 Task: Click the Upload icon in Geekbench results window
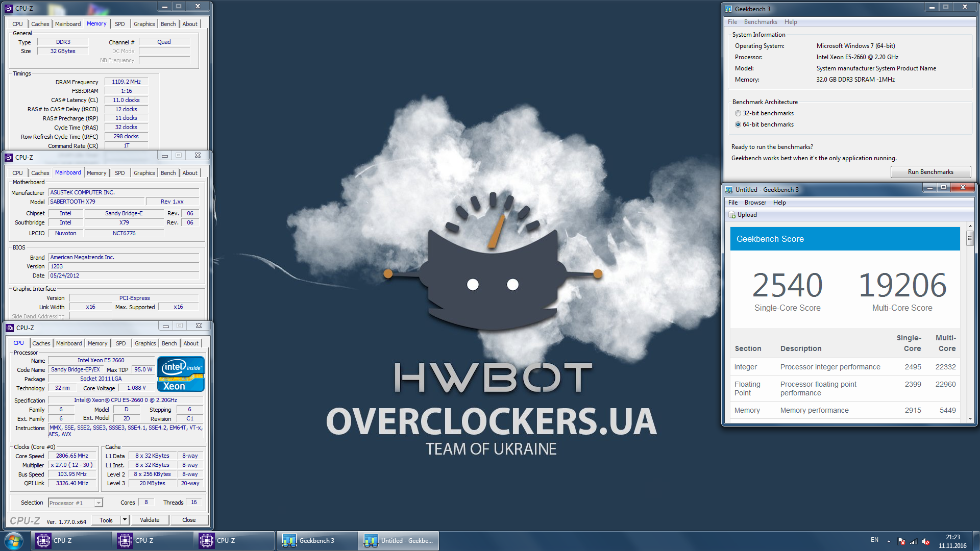pyautogui.click(x=732, y=215)
